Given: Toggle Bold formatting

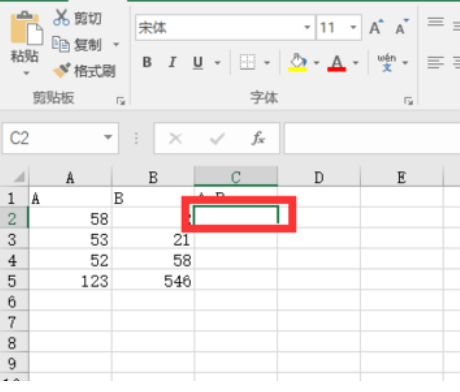Looking at the screenshot, I should coord(147,62).
